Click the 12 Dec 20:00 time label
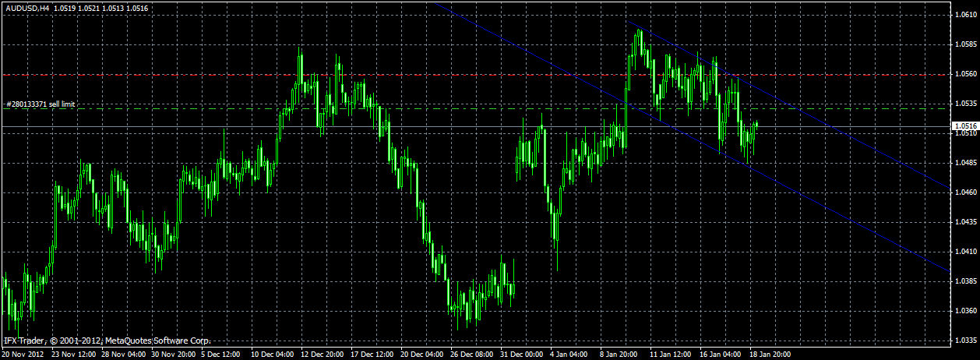The width and height of the screenshot is (980, 360). click(x=323, y=354)
